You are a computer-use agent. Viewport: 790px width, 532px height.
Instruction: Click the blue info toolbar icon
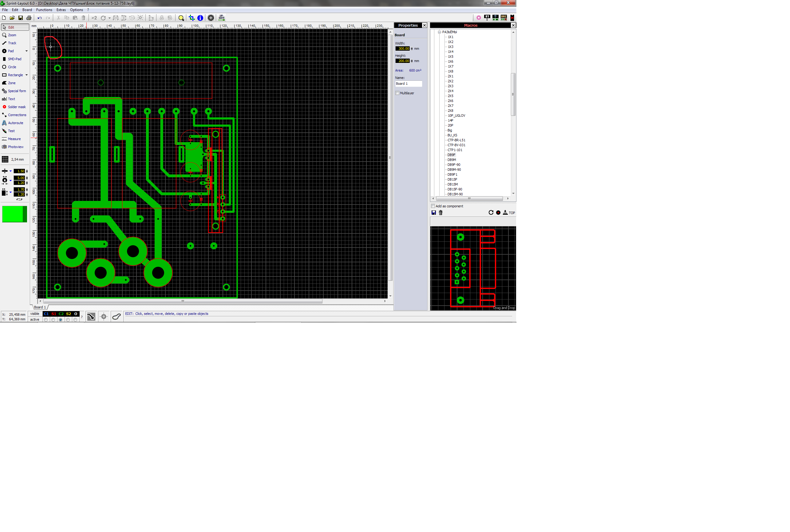(200, 18)
